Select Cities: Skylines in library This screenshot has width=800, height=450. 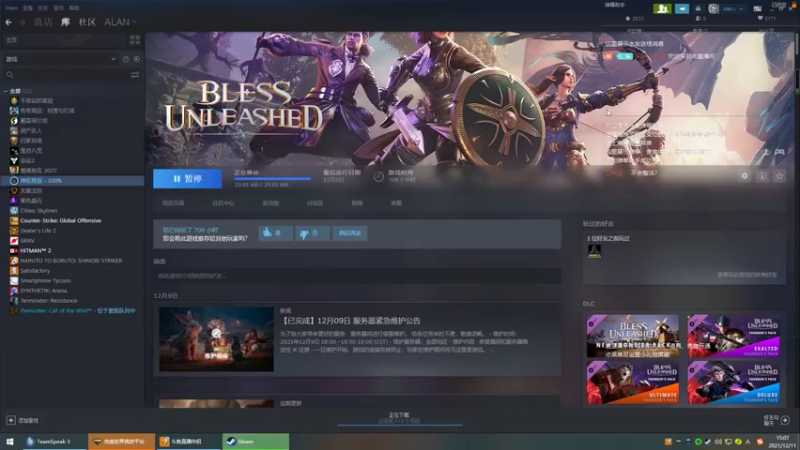pyautogui.click(x=39, y=211)
